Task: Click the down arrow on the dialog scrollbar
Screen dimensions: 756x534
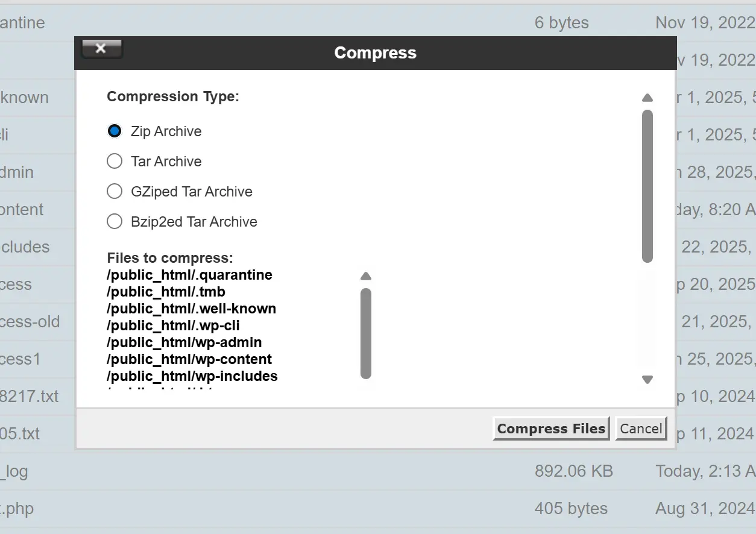Action: point(647,379)
